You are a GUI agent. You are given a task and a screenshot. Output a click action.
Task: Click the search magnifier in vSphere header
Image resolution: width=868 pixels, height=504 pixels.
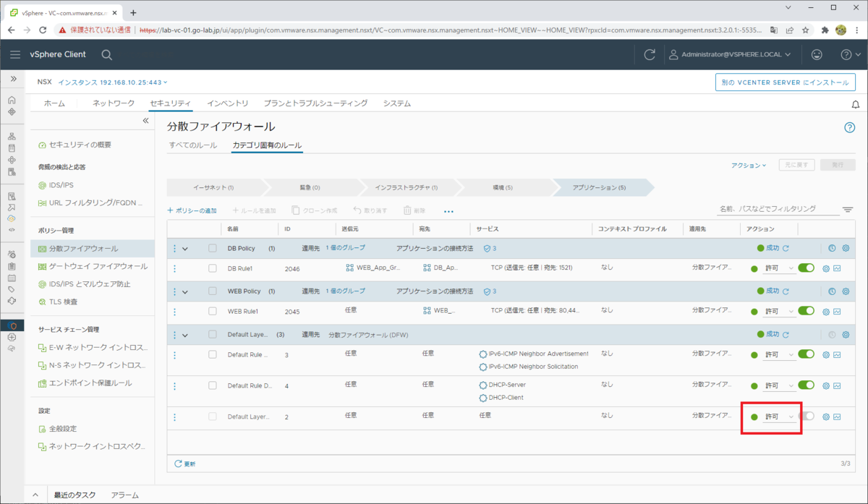coord(106,54)
